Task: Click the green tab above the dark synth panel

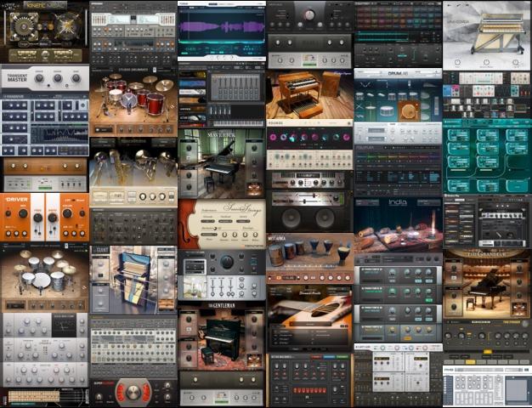Action: tap(342, 357)
